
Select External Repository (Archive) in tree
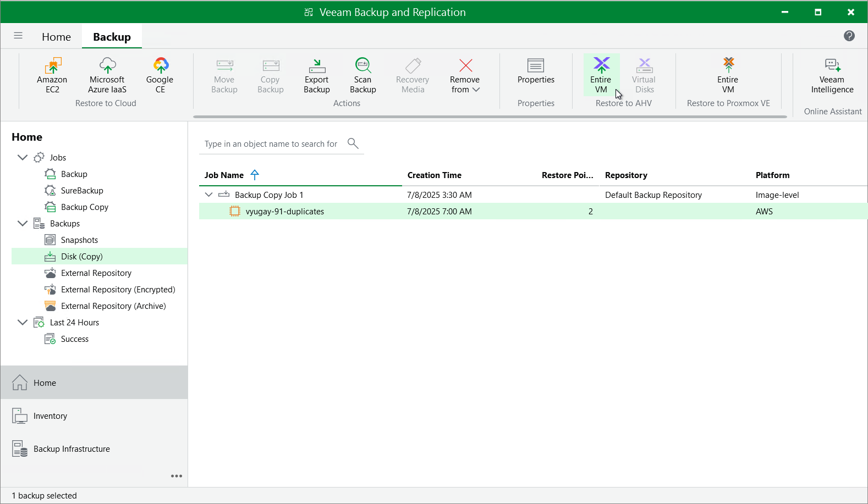click(113, 306)
